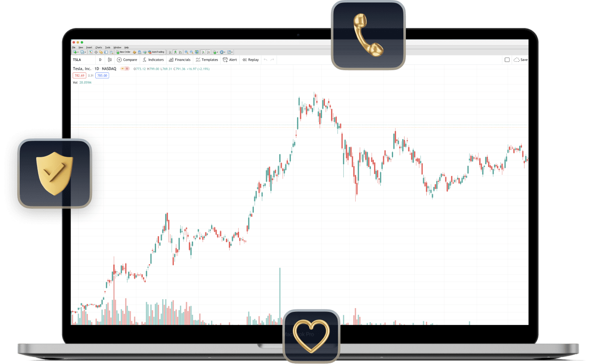The image size is (589, 364).
Task: Click the red wavy data badge icon
Action: [127, 69]
